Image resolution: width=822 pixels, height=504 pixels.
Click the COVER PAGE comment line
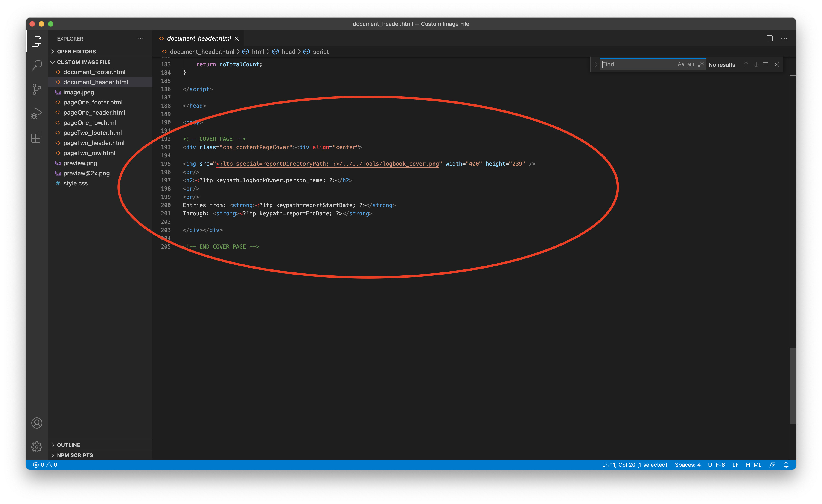click(x=214, y=139)
